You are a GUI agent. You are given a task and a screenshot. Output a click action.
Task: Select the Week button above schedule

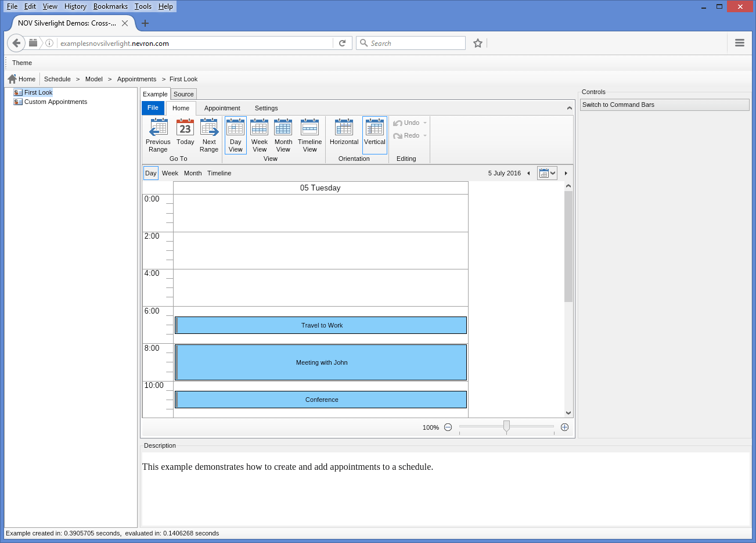click(x=170, y=173)
